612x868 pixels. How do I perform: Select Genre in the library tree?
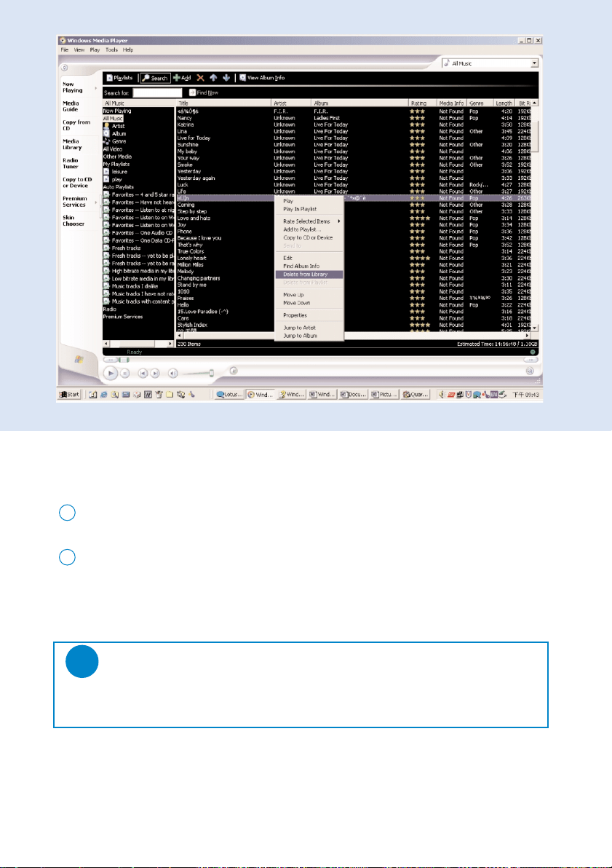pos(115,141)
